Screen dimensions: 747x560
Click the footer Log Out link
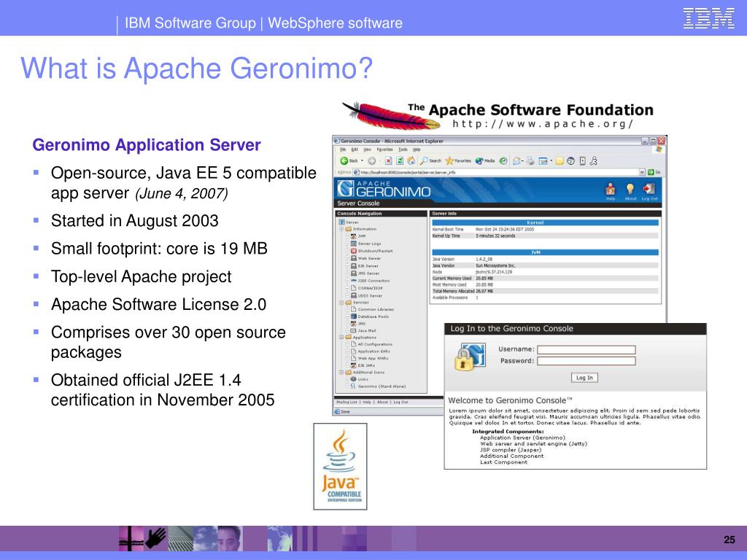point(400,402)
